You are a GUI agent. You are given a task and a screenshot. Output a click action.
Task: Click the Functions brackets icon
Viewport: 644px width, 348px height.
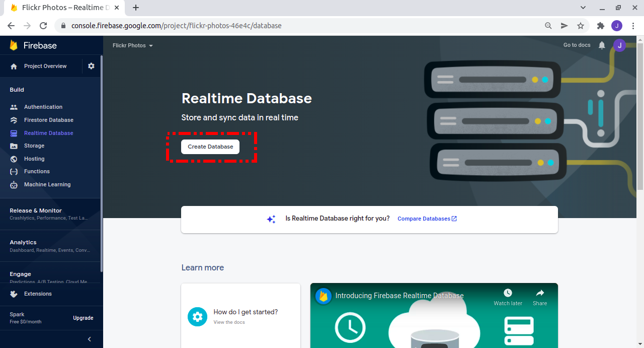[x=14, y=171]
